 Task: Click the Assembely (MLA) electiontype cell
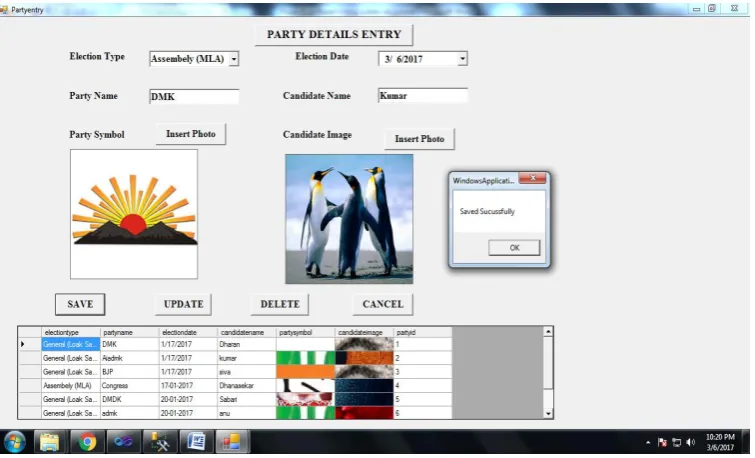pyautogui.click(x=71, y=386)
